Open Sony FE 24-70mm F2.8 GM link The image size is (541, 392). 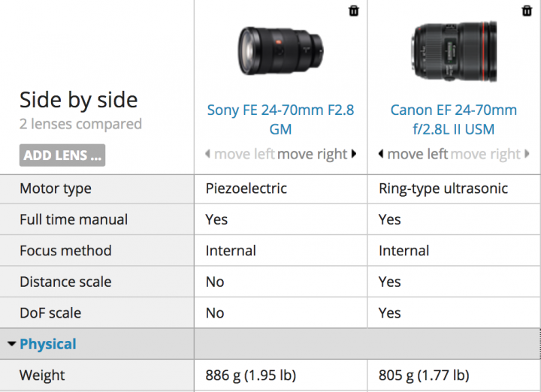280,119
